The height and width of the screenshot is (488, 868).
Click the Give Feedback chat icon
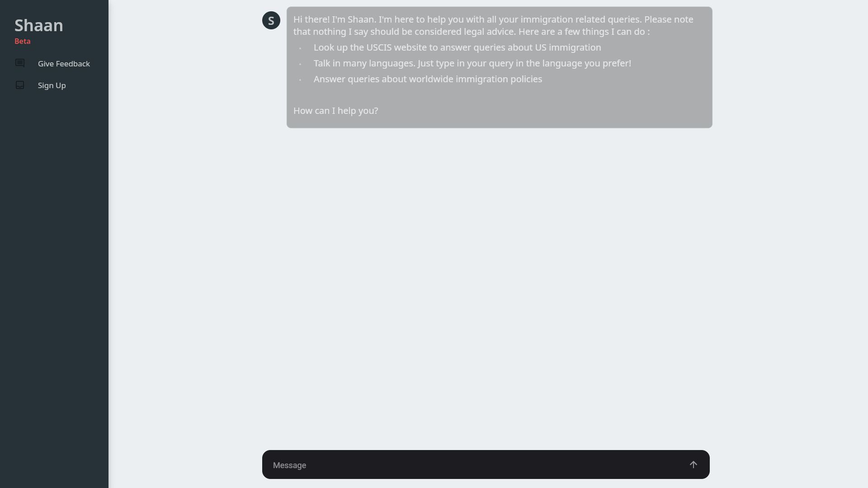pyautogui.click(x=20, y=63)
